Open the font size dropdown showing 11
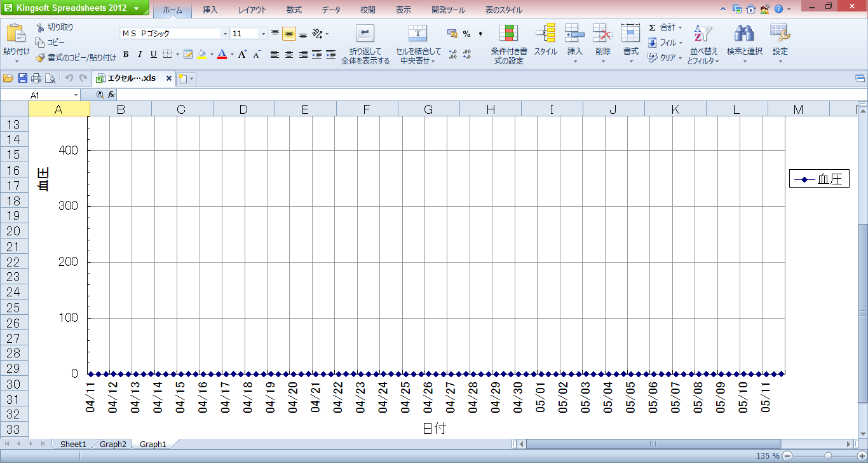Screen dimensions: 868x463 [263, 34]
